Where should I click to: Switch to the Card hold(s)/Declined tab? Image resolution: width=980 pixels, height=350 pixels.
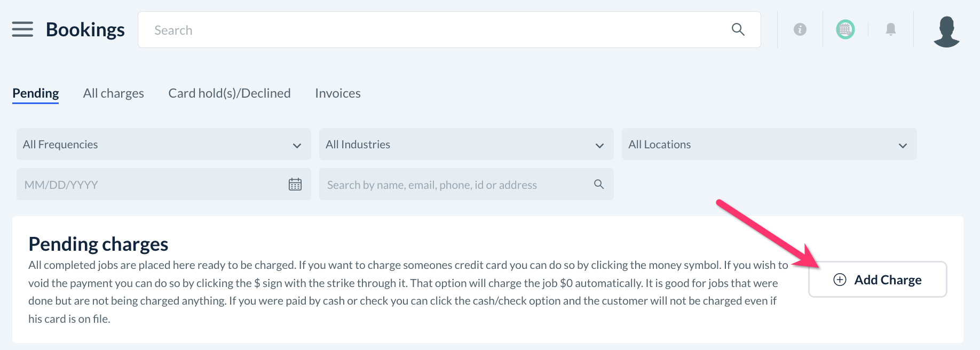pos(229,93)
